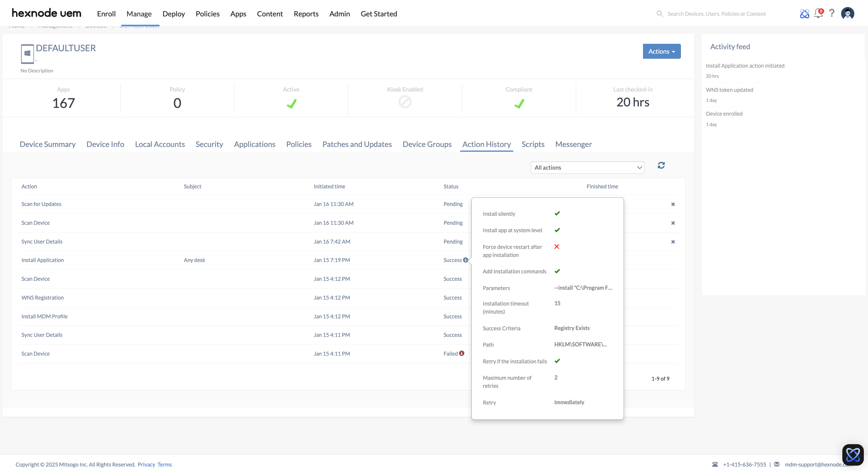Switch to Scripts tab
The image size is (868, 471).
click(x=533, y=144)
